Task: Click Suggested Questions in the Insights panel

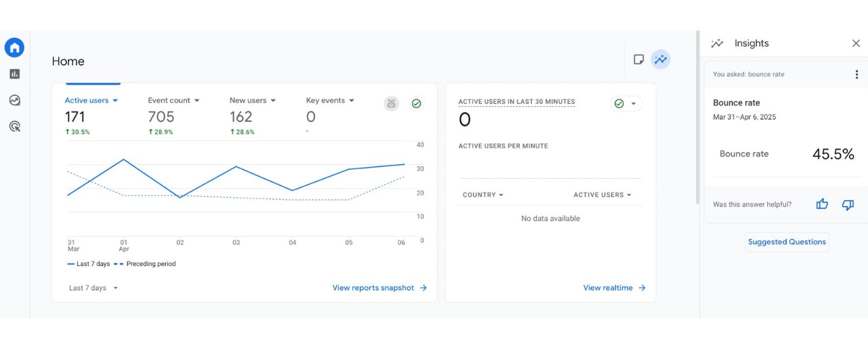Action: 786,242
